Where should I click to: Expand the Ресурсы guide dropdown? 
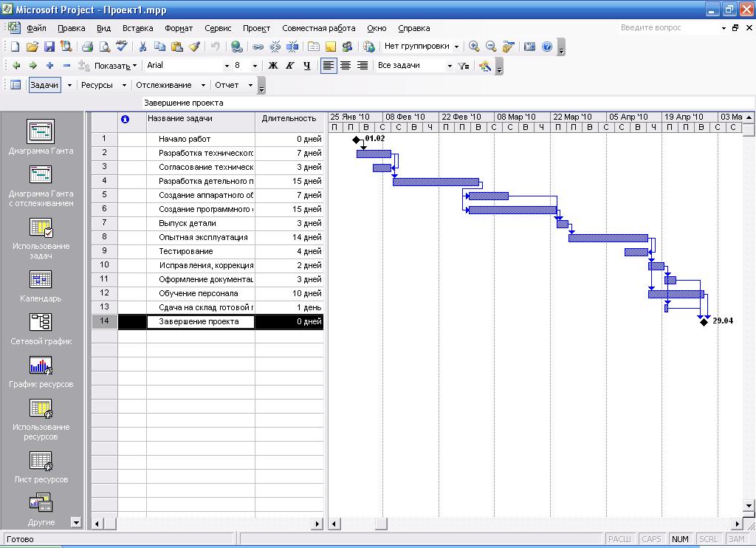tap(124, 85)
